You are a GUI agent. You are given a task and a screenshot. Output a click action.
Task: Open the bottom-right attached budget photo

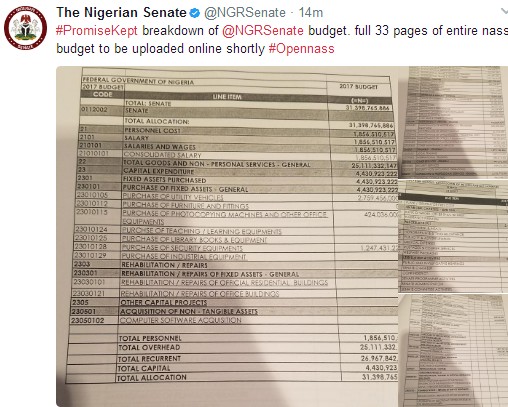tap(454, 350)
